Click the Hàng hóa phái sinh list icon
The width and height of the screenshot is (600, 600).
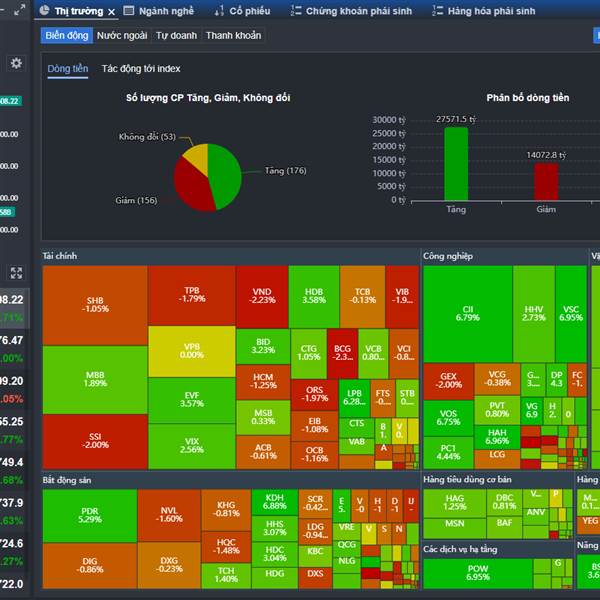tap(437, 11)
